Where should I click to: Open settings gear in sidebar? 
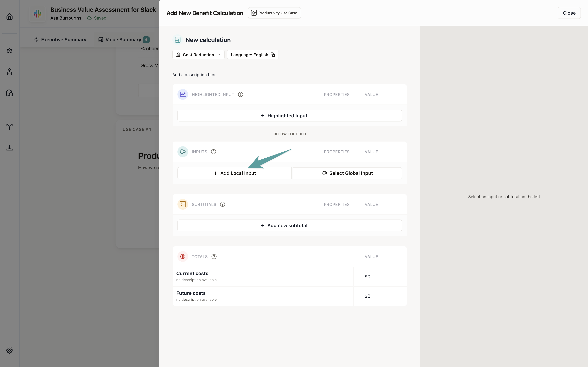tap(10, 350)
